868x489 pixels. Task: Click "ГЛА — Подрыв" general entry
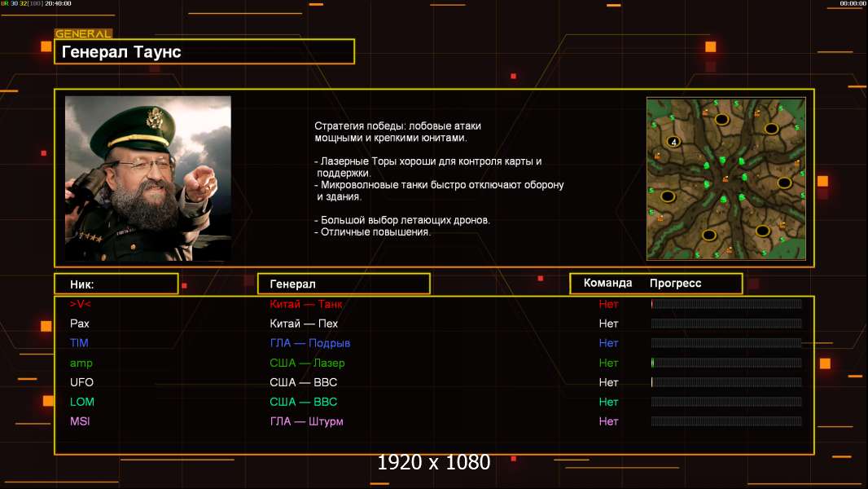(x=310, y=343)
